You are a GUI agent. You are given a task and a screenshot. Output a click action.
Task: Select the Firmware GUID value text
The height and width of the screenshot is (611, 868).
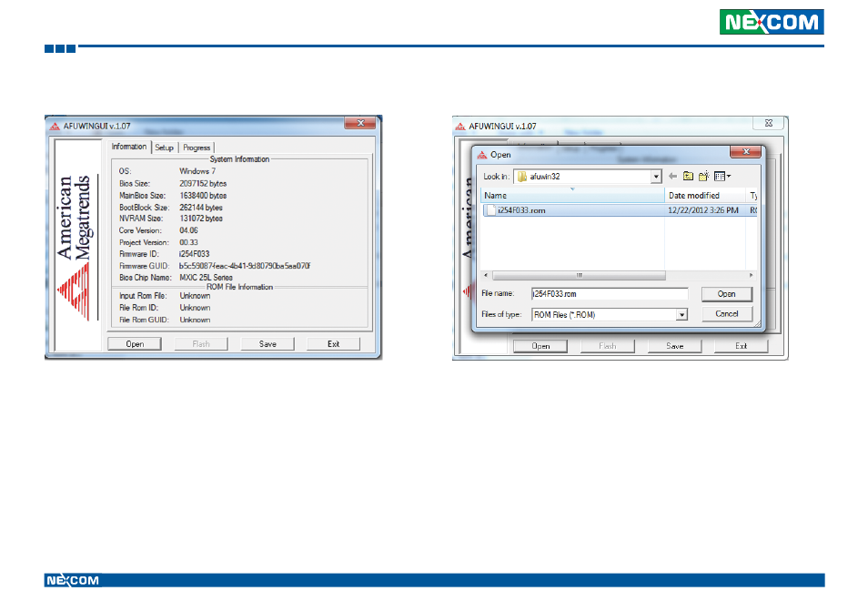point(245,266)
